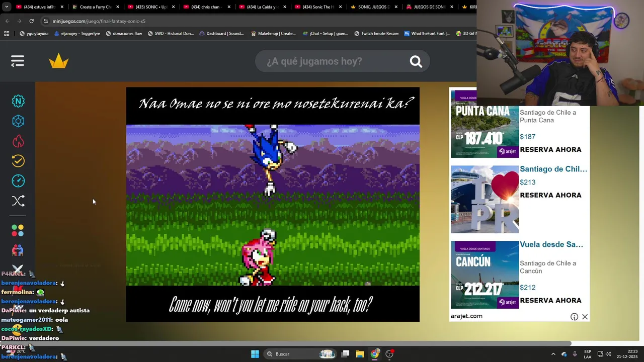Open the I love PR cruise ad thumbnail

coord(485,199)
